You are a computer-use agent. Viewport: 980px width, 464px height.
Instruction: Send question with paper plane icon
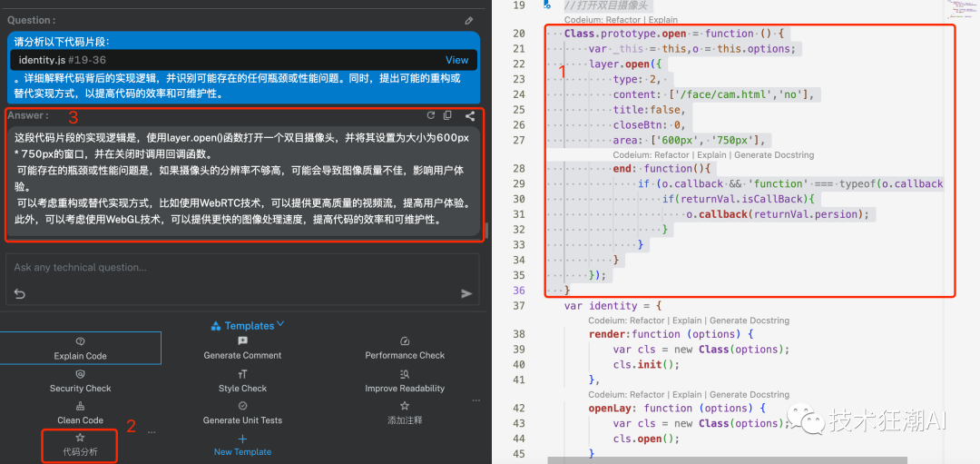(466, 293)
